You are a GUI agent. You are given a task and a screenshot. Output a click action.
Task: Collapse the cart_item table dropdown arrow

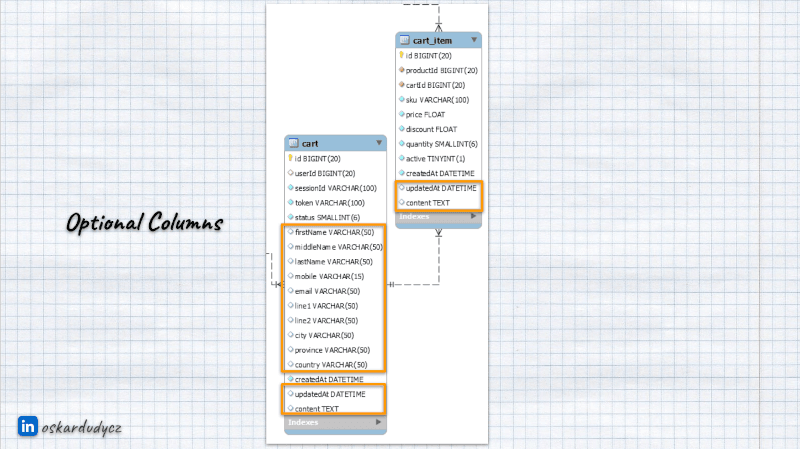coord(474,40)
